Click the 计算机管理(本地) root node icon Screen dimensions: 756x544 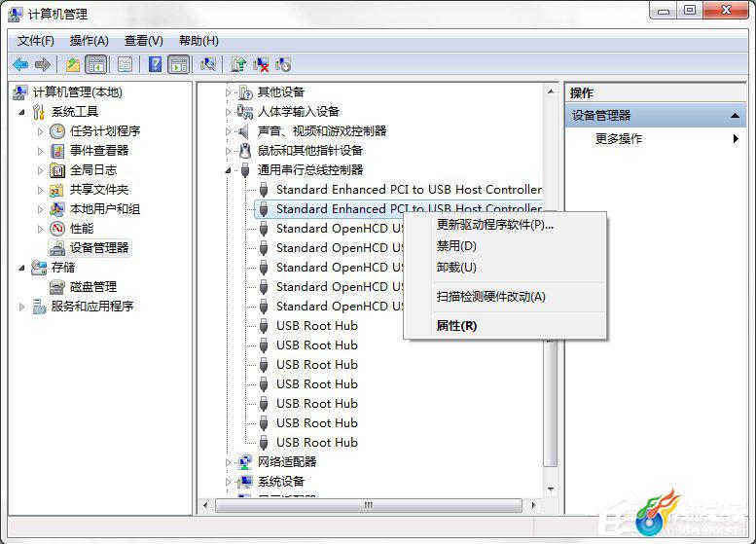click(x=20, y=92)
